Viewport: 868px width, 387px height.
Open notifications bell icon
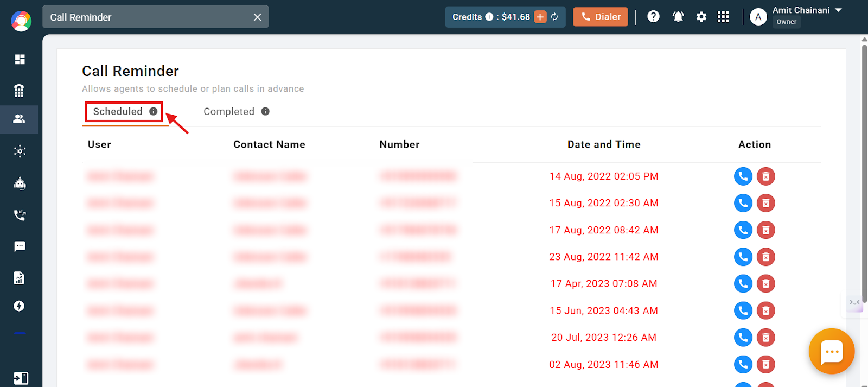point(678,17)
